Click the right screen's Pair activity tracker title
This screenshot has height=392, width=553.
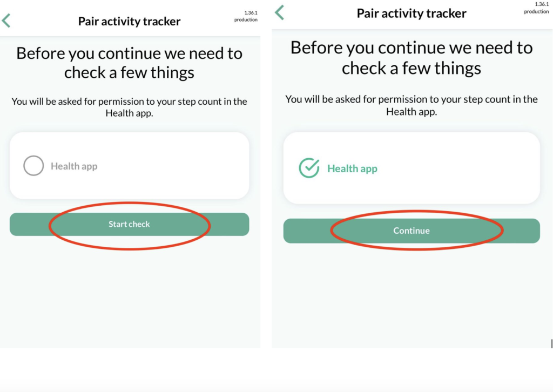412,13
